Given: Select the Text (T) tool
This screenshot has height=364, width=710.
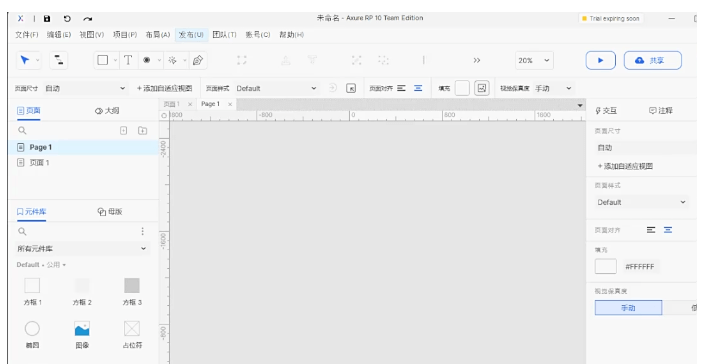Looking at the screenshot, I should coord(128,60).
